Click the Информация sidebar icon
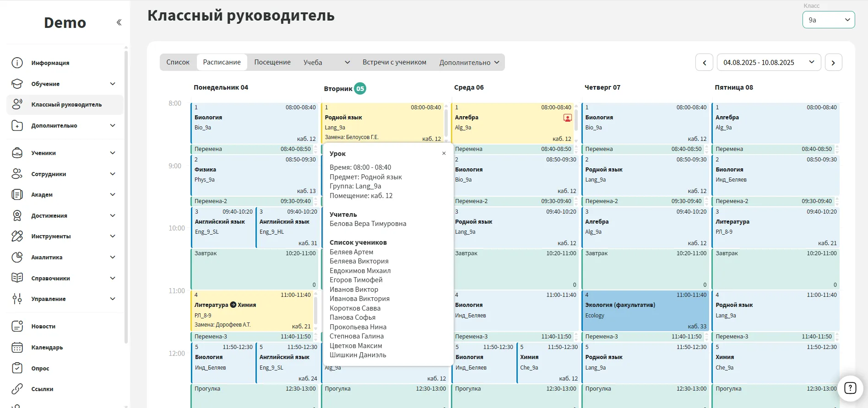 [17, 63]
